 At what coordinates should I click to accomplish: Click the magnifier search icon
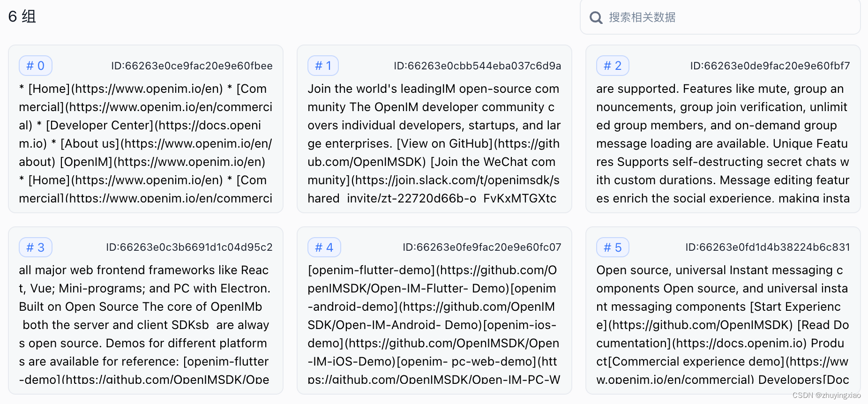(x=596, y=18)
